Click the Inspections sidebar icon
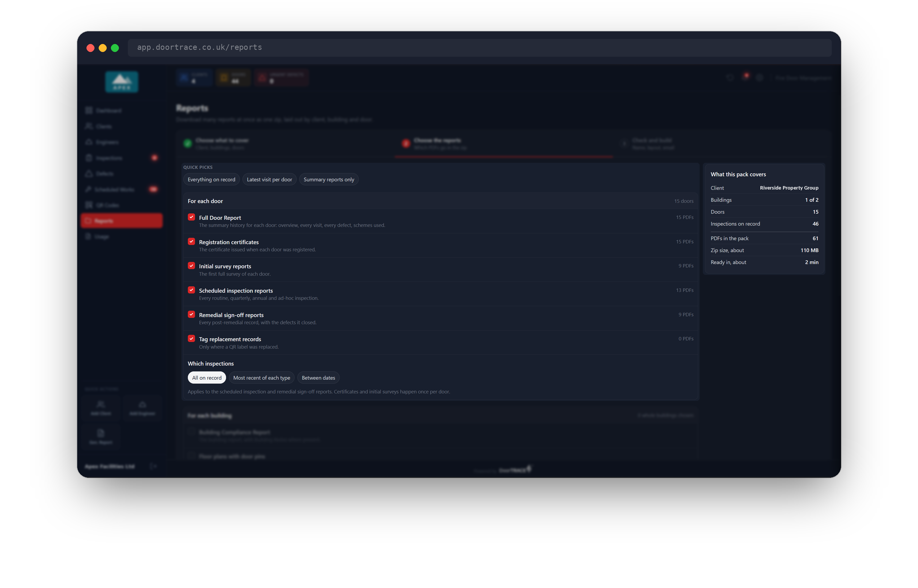 pos(89,158)
